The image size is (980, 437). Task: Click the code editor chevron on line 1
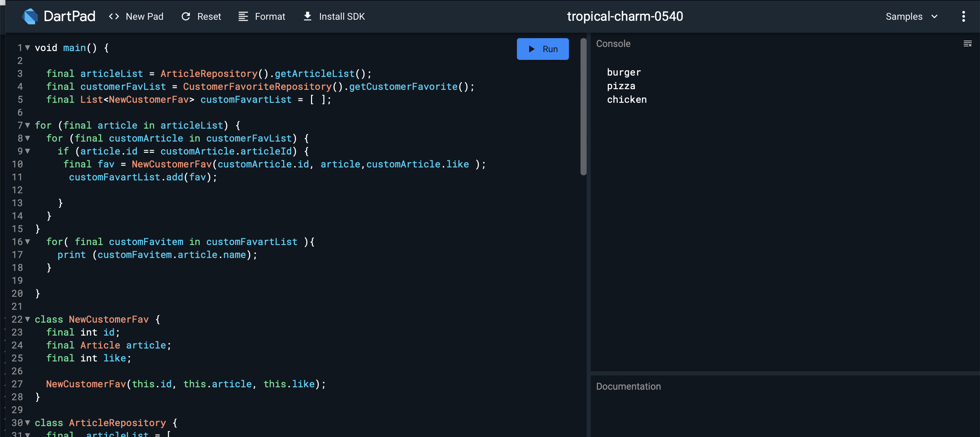[x=26, y=47]
